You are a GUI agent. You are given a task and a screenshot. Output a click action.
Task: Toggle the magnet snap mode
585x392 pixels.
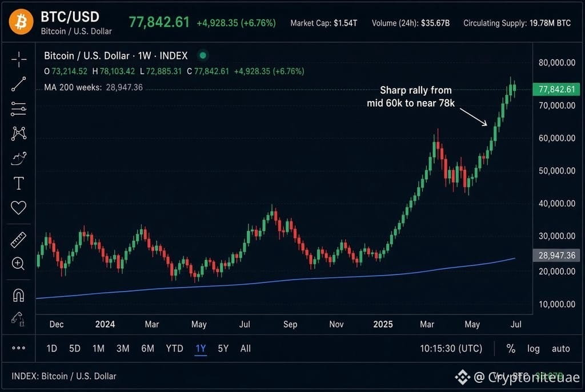point(19,295)
